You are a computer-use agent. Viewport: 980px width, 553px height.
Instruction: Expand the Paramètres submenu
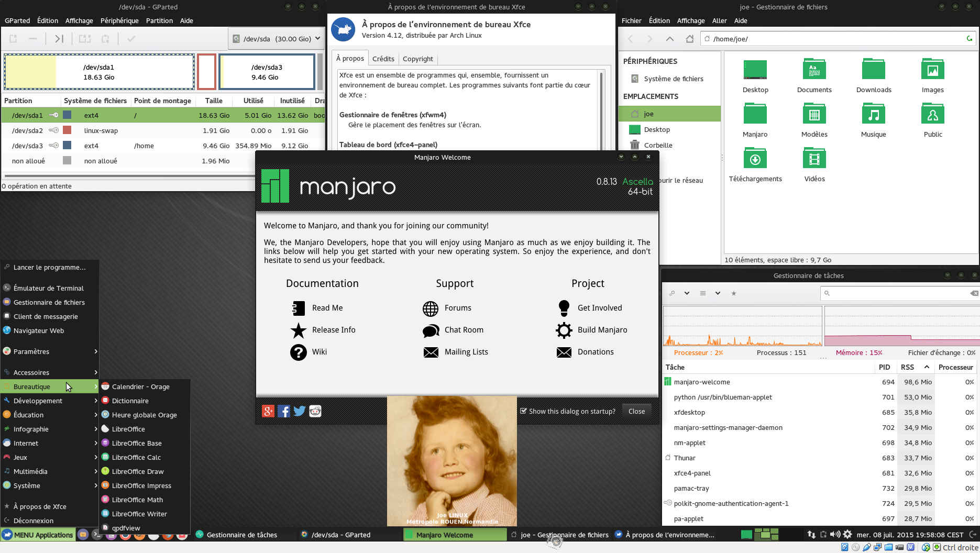50,351
